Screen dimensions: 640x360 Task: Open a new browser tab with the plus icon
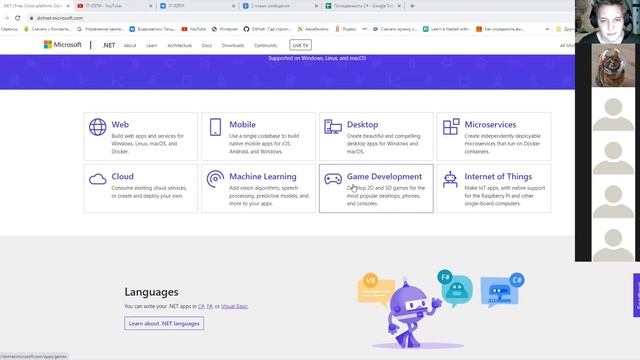(x=412, y=6)
